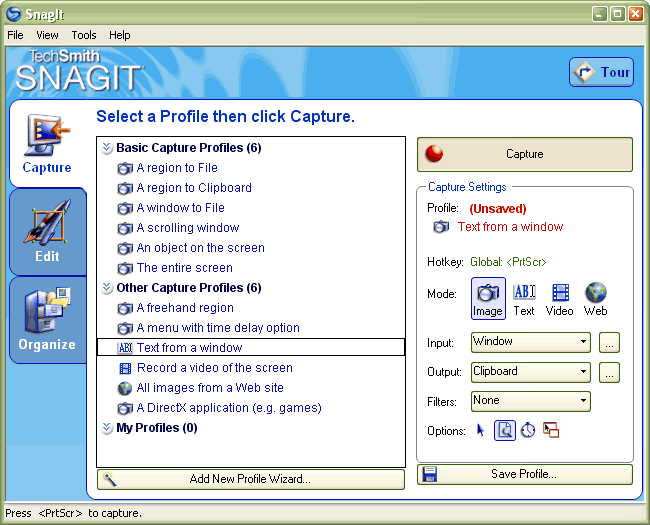
Task: Click the '(Unsaved)' profile status text
Action: [498, 209]
